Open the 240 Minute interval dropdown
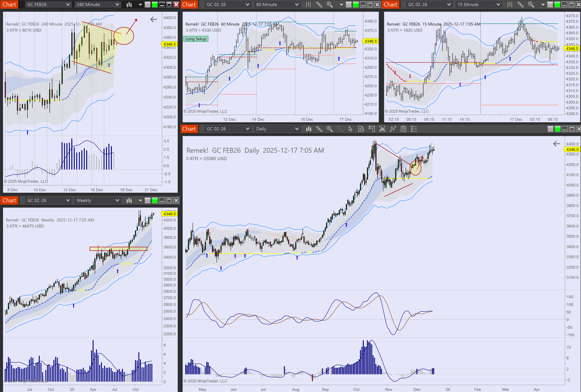Image resolution: width=581 pixels, height=392 pixels. point(97,4)
